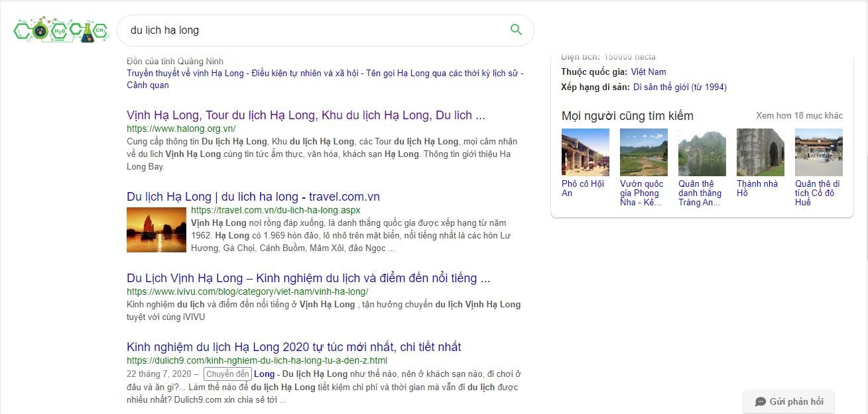Click the sunset boat thumbnail of travel.com.vn result
The image size is (868, 414).
[x=156, y=229]
